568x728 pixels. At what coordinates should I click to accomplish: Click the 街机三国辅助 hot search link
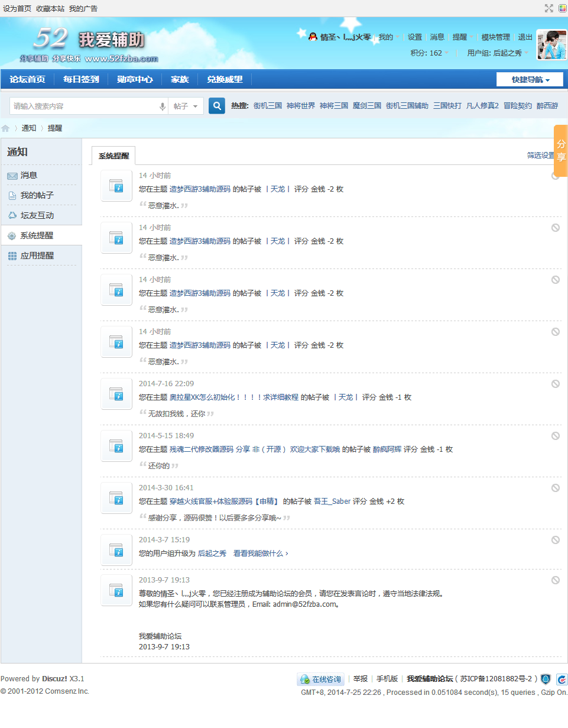[x=407, y=106]
